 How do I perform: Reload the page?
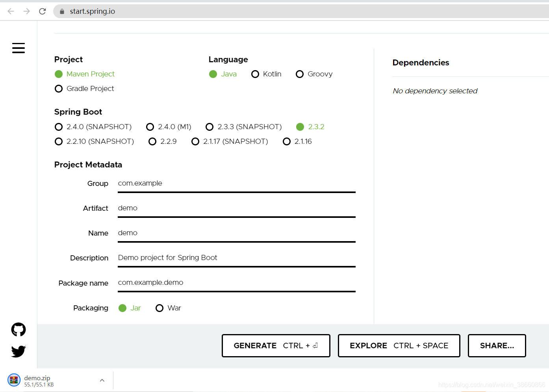(x=43, y=11)
